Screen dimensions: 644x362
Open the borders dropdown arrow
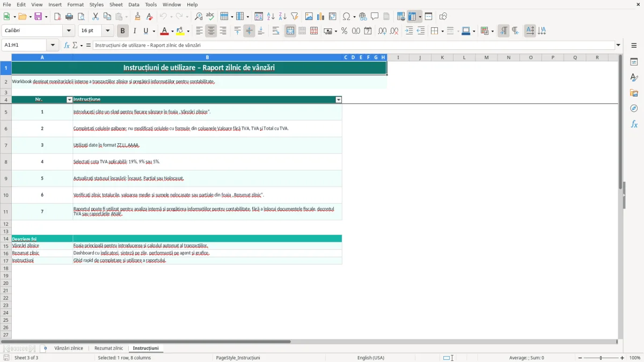[x=442, y=32]
